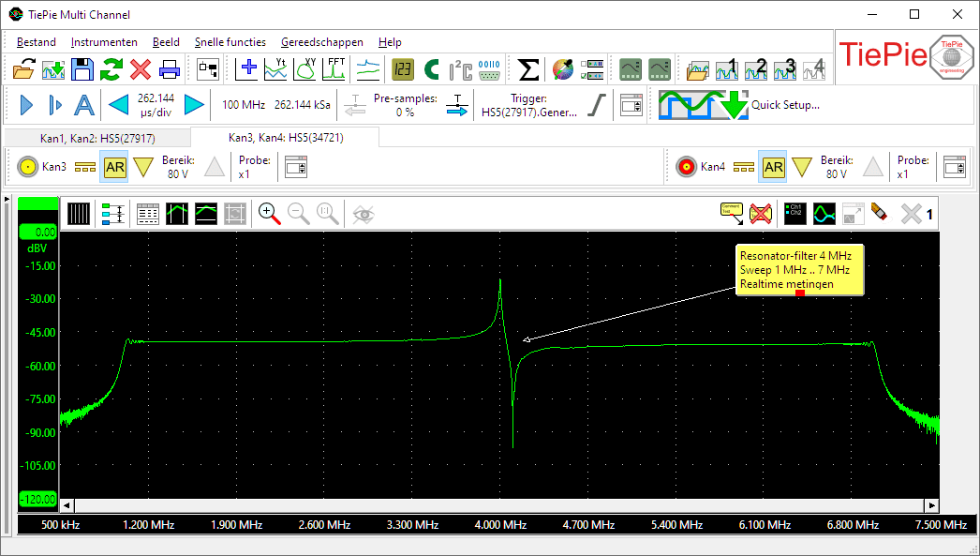
Task: Toggle AR auto-ranging for Kan4
Action: click(773, 166)
